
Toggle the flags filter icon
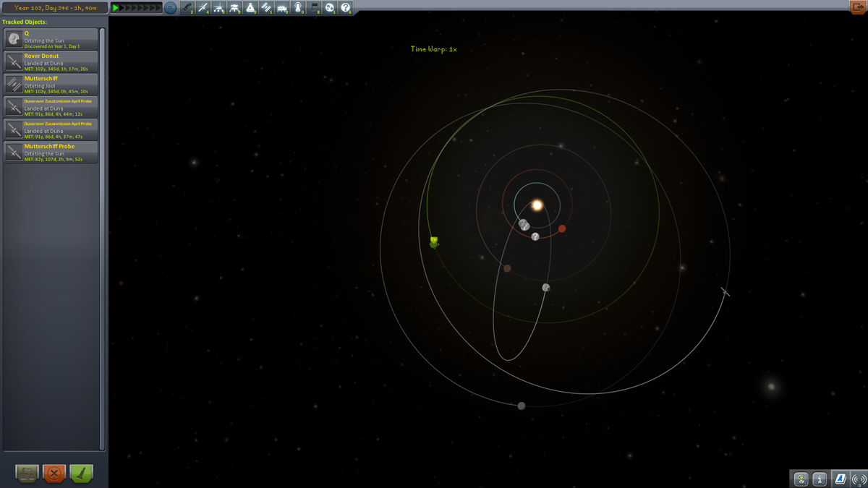(x=315, y=7)
